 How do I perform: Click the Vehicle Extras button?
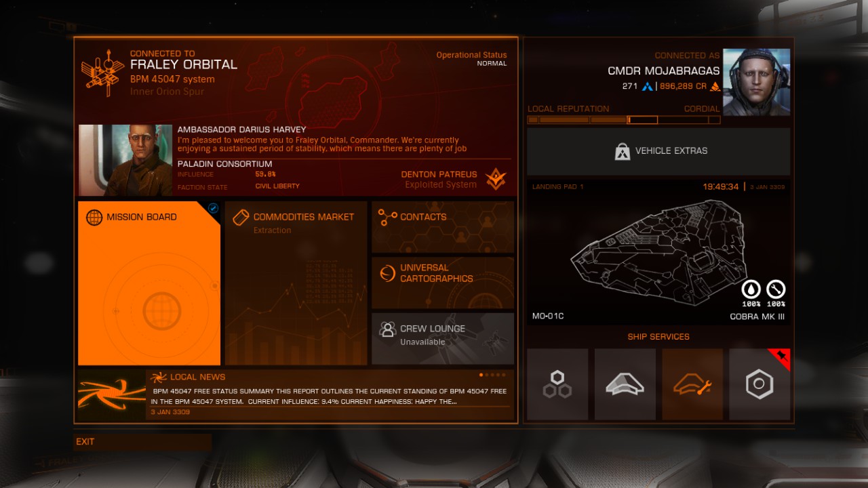[x=658, y=151]
